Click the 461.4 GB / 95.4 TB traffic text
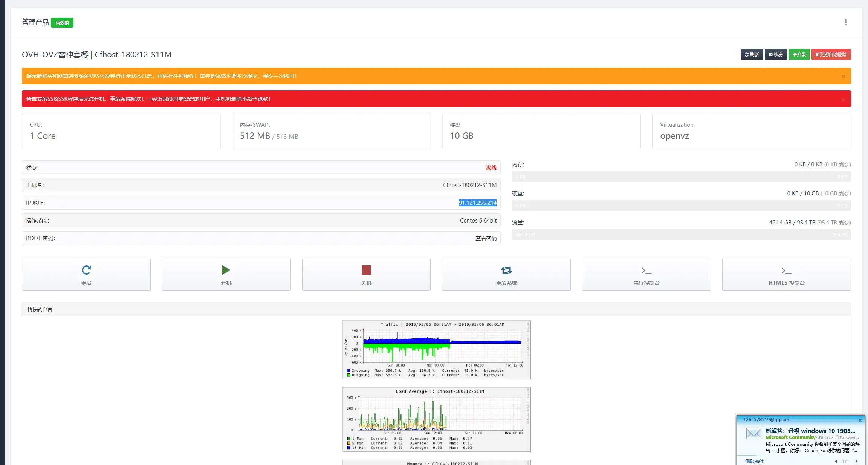 pyautogui.click(x=792, y=223)
